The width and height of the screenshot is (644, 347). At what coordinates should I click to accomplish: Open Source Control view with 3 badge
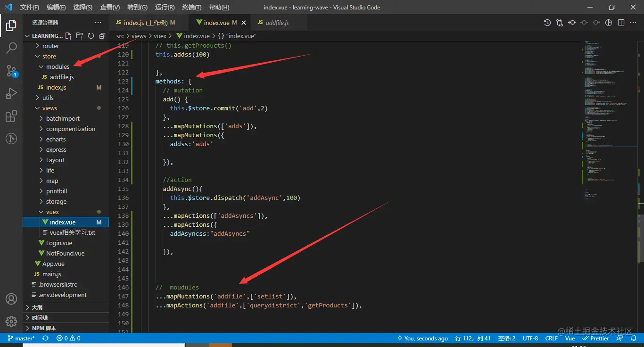11,71
